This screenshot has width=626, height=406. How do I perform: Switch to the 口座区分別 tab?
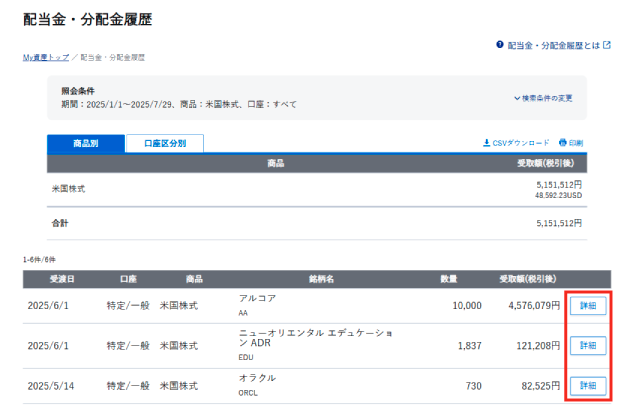164,143
